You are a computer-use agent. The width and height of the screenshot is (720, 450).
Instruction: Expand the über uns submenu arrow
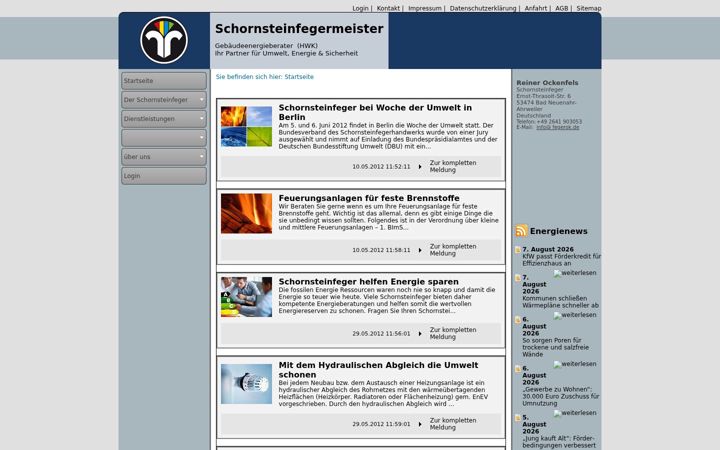[201, 157]
